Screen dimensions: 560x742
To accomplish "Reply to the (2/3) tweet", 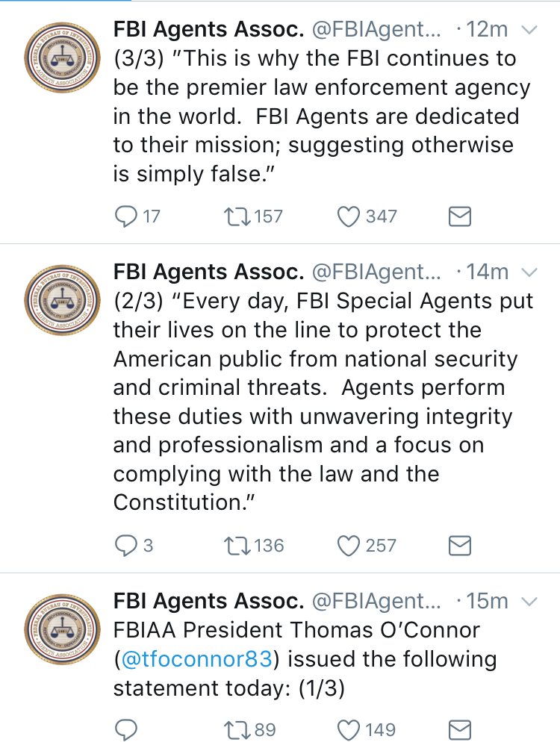I will pyautogui.click(x=125, y=546).
